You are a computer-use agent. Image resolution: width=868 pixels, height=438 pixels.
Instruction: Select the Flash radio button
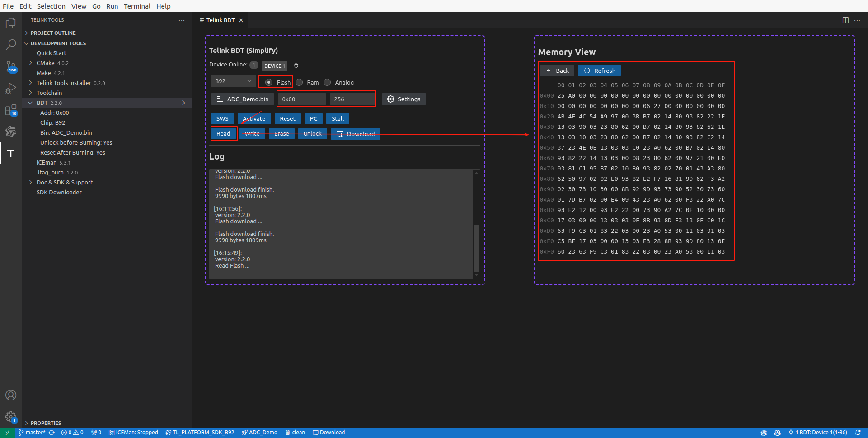point(269,82)
